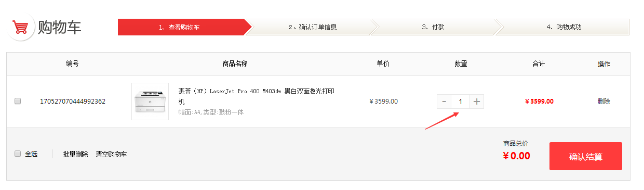Image resolution: width=644 pixels, height=190 pixels.
Task: Click 删除 to remove the printer
Action: (x=604, y=102)
